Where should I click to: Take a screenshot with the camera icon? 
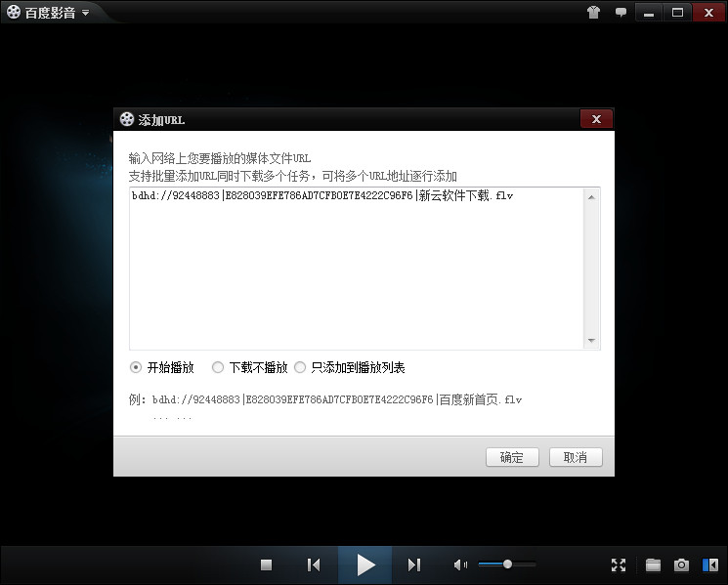pos(681,564)
